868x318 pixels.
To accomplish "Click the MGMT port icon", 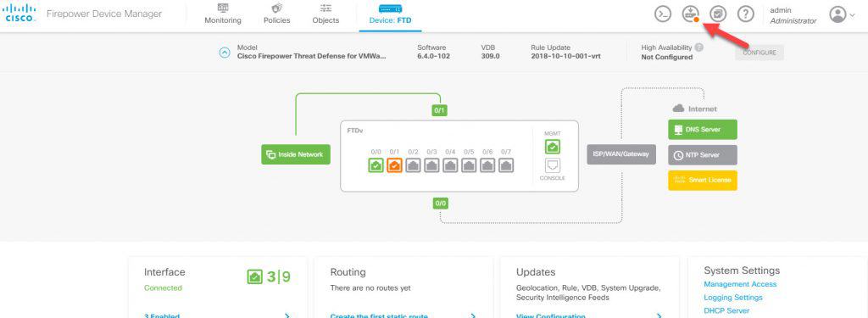I will pos(552,146).
